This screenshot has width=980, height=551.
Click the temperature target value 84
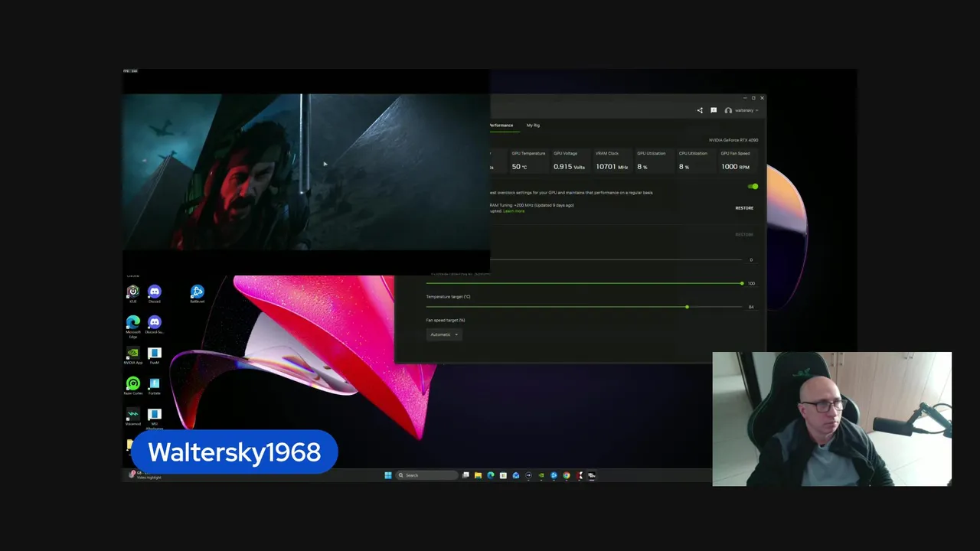751,307
